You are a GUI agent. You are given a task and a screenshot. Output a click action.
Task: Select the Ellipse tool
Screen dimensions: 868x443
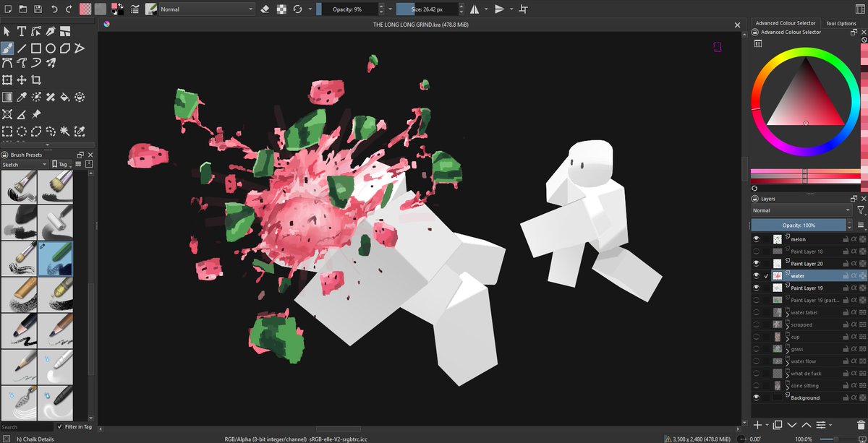pos(51,48)
